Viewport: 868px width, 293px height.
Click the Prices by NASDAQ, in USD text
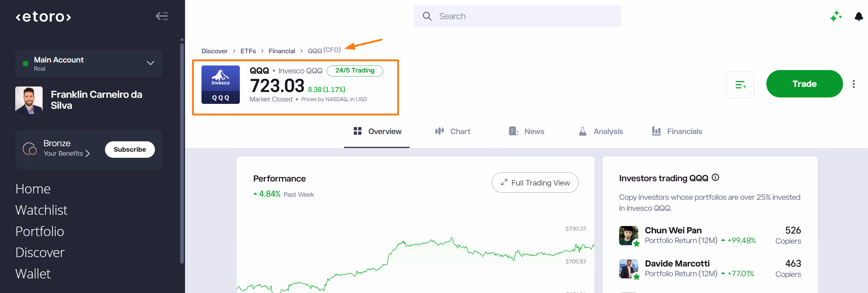334,99
